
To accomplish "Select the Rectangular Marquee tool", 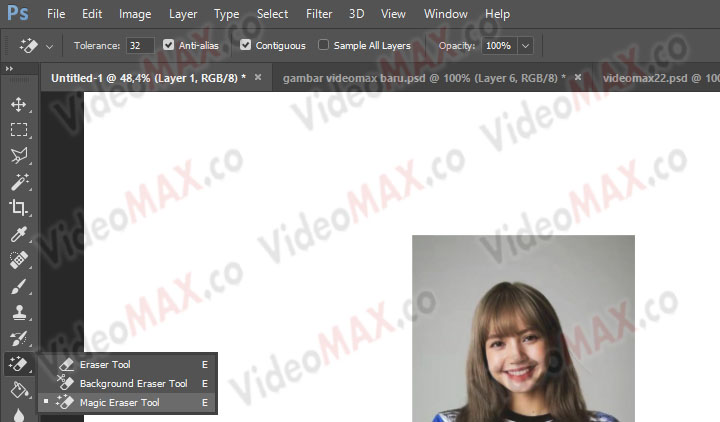I will [x=19, y=130].
